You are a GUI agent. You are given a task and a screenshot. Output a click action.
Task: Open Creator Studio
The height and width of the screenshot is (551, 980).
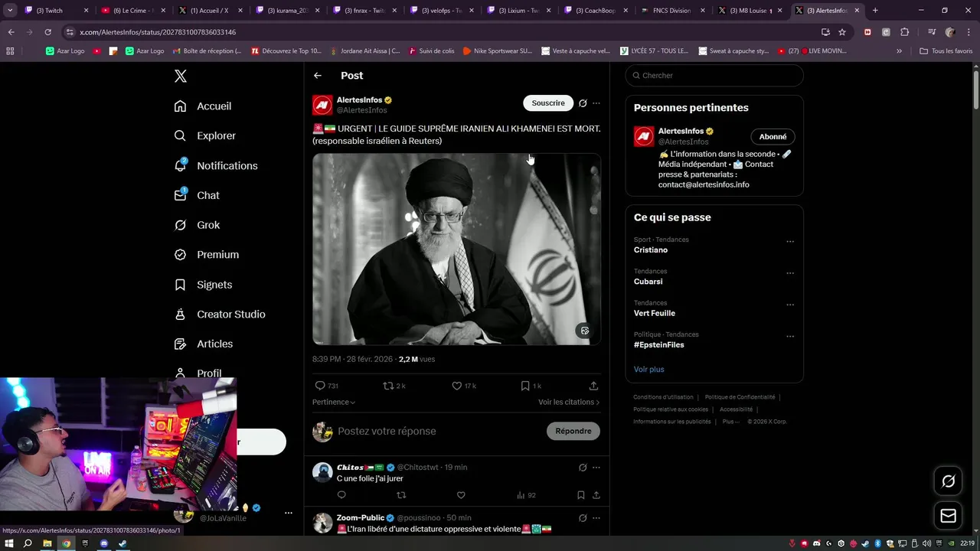click(220, 315)
